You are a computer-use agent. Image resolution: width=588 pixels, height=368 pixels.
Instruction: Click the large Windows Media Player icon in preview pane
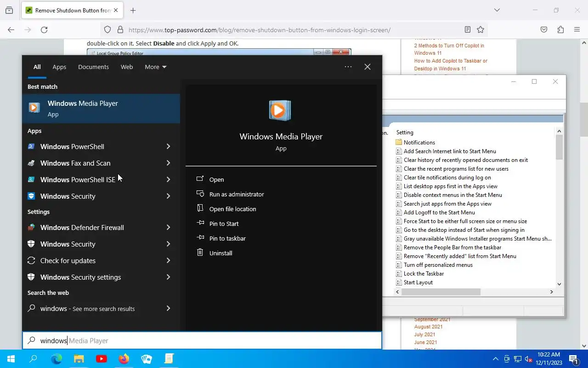[281, 110]
